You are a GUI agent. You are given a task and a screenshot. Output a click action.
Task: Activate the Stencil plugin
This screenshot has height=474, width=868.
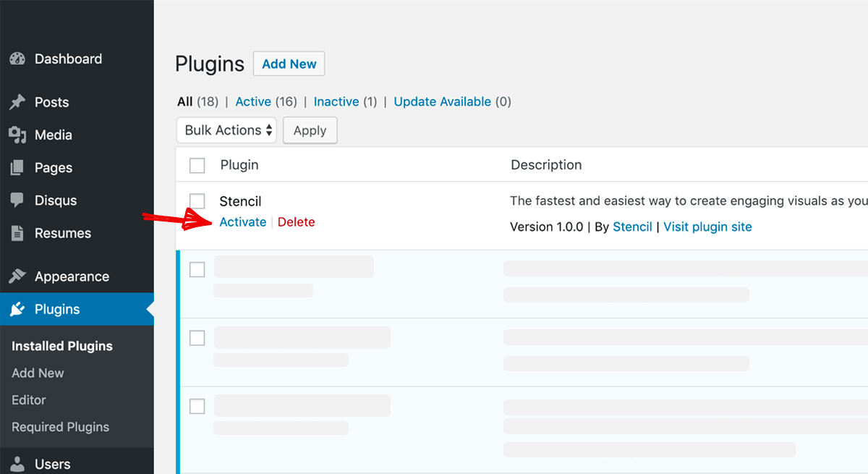pos(243,222)
